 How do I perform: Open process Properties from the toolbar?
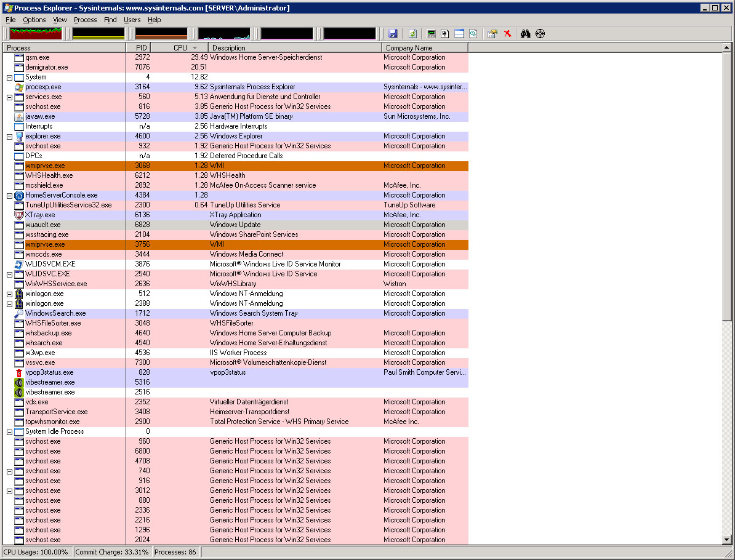click(492, 34)
